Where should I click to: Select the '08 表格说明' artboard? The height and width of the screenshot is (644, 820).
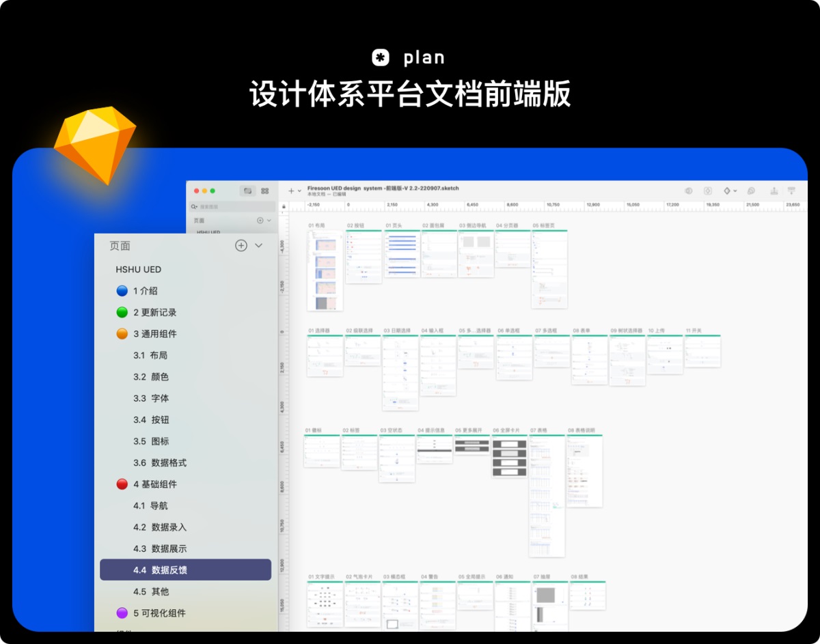coord(585,471)
